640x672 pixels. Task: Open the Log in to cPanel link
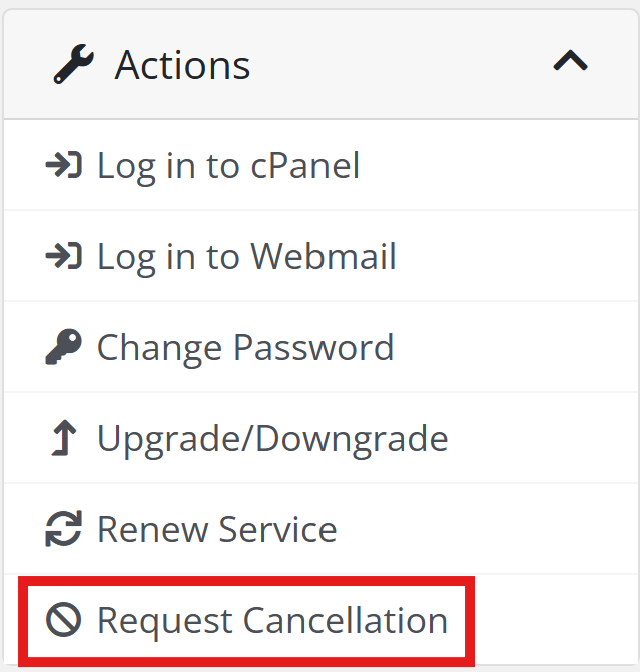point(228,165)
